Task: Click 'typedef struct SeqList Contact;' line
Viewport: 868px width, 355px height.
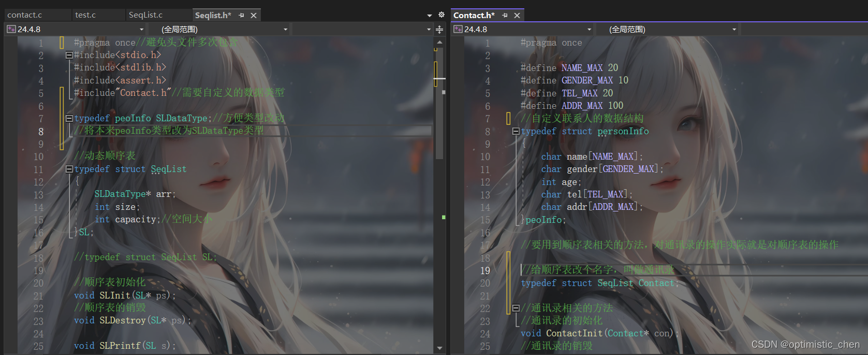Action: [600, 283]
